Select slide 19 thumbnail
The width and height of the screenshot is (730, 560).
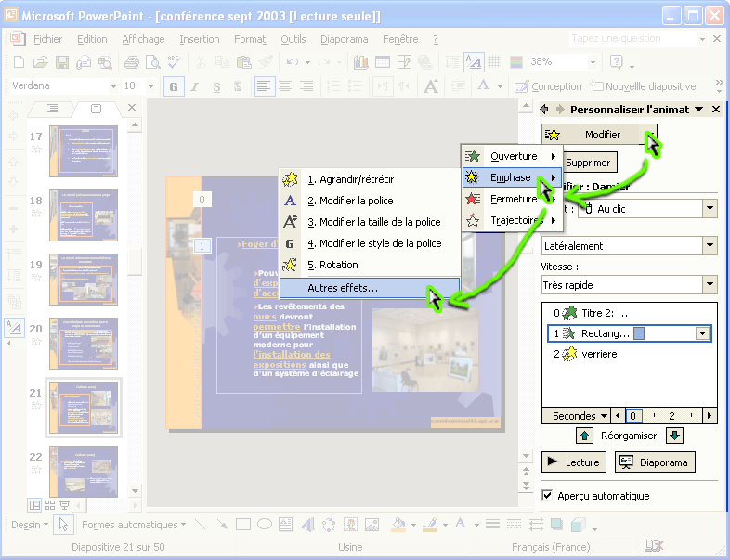[83, 271]
